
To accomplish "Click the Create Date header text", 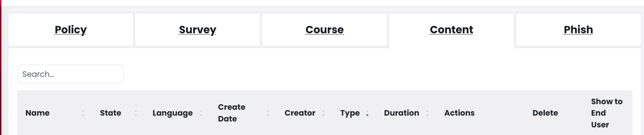I will [x=232, y=113].
